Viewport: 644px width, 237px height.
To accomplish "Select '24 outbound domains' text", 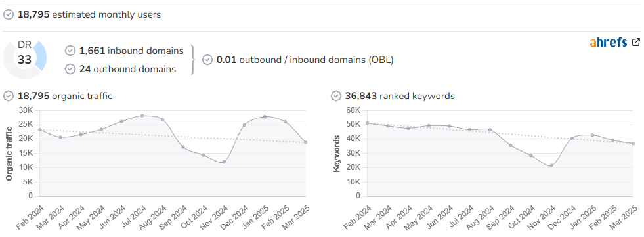I will pos(128,69).
